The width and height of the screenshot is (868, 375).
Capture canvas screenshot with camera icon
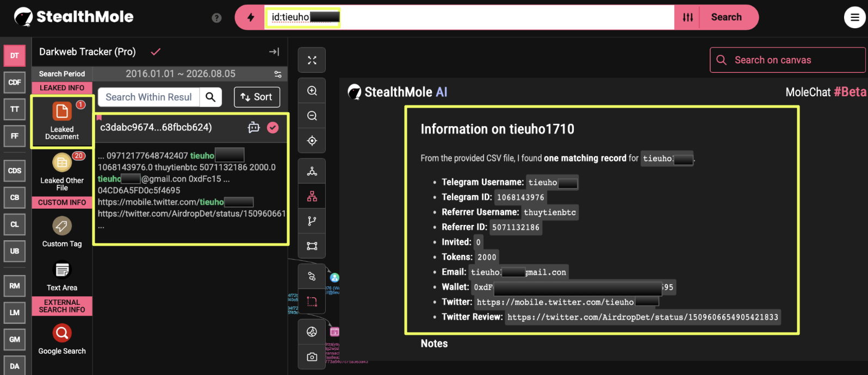[312, 357]
